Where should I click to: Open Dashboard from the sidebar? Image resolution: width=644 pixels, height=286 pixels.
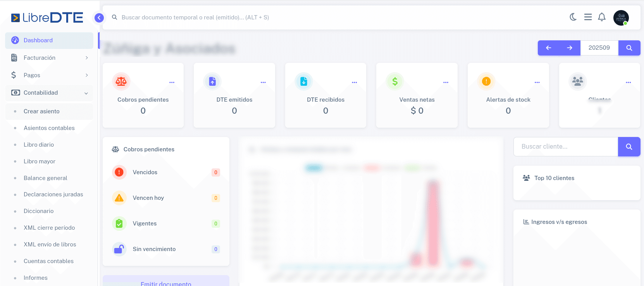pyautogui.click(x=49, y=40)
